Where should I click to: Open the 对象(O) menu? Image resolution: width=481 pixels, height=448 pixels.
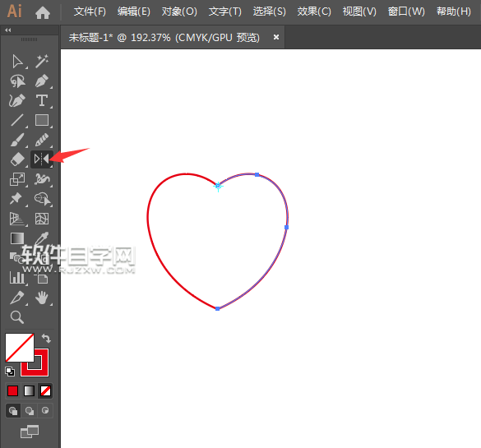coord(179,12)
